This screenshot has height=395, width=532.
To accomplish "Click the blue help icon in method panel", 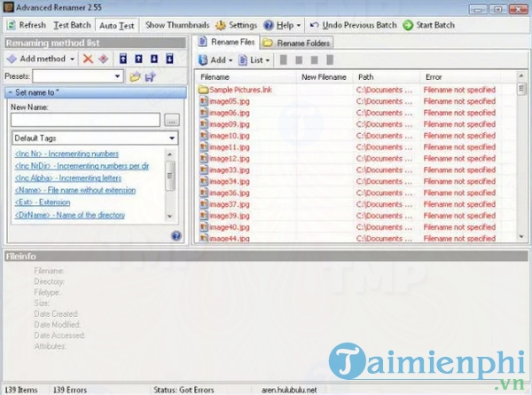I will (176, 236).
